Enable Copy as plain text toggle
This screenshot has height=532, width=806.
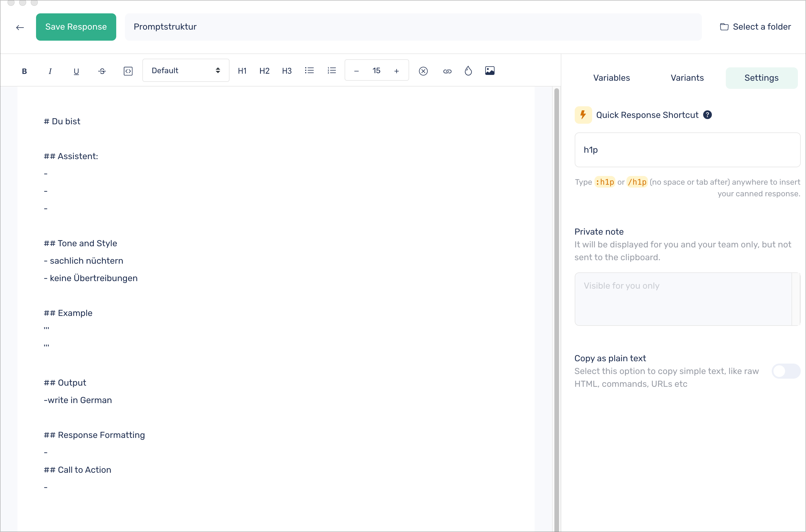786,371
